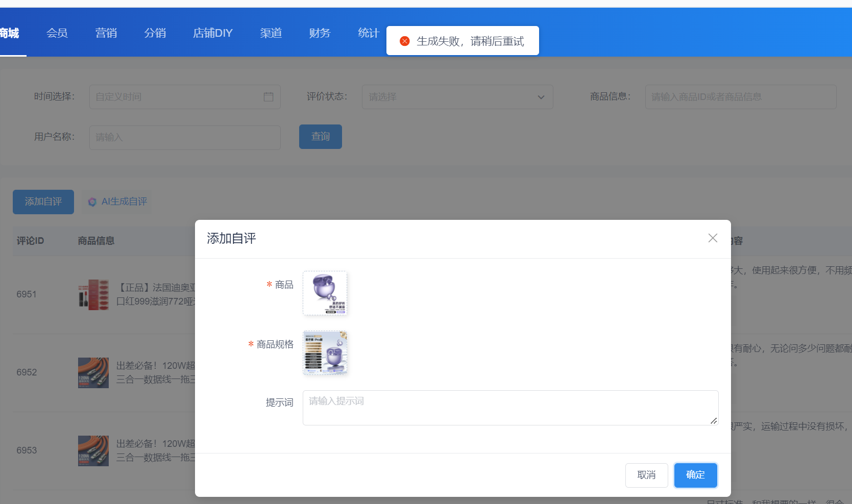Click the 提示词 text area
This screenshot has height=504, width=852.
[510, 408]
